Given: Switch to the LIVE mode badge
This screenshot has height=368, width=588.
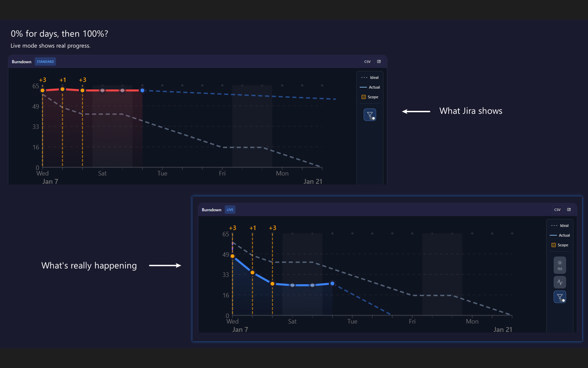Looking at the screenshot, I should point(230,209).
